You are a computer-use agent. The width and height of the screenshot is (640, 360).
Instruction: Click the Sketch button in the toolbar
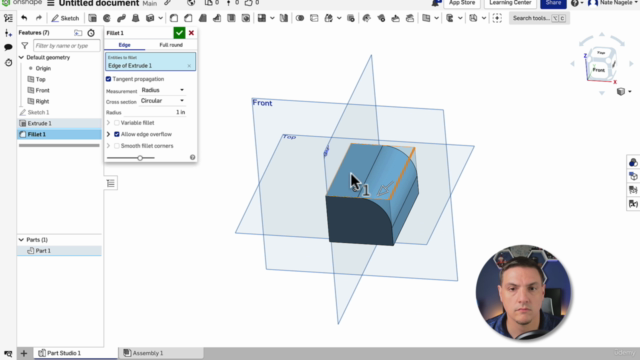point(65,18)
